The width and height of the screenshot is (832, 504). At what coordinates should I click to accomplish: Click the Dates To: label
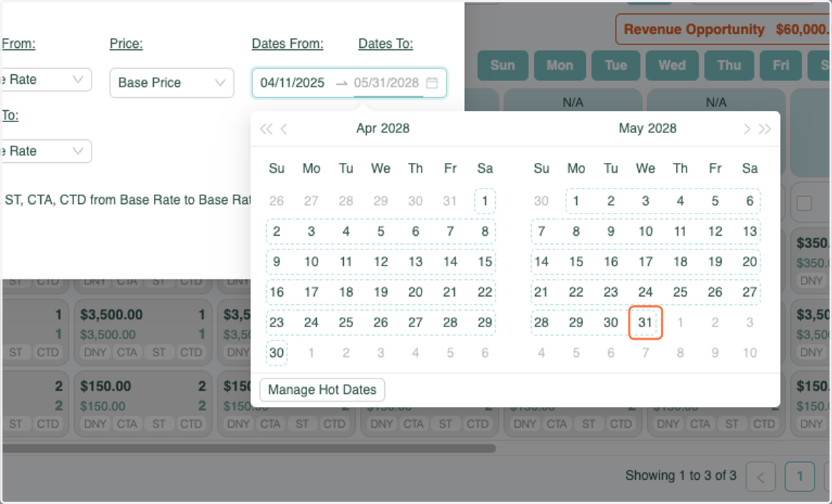(x=385, y=44)
